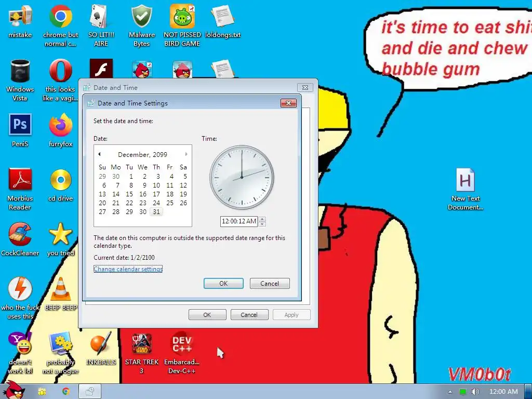The image size is (532, 399).
Task: Click OK in the Date and Time window
Action: coord(207,314)
